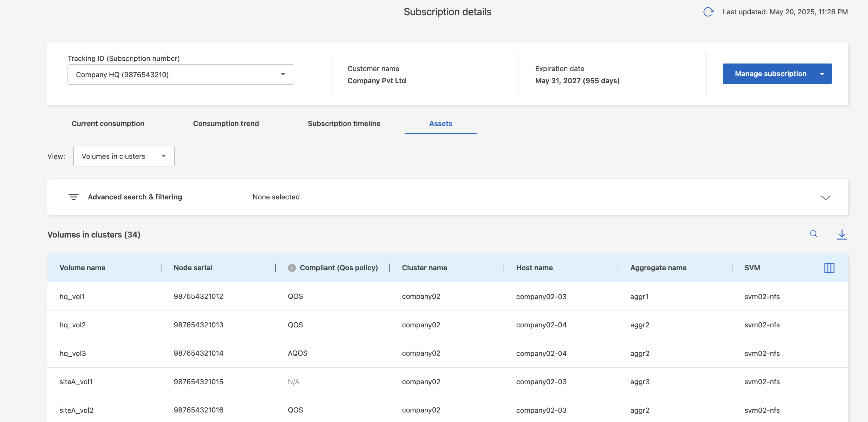The image size is (868, 422).
Task: Click the Node serial column header
Action: point(193,268)
